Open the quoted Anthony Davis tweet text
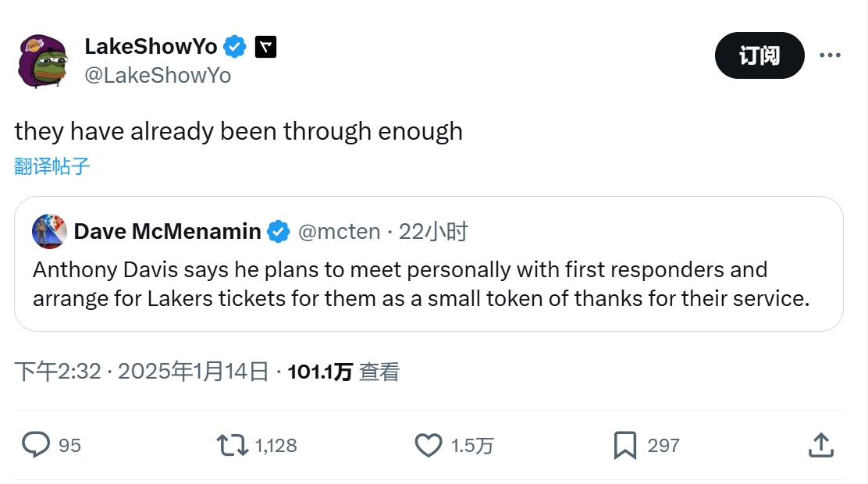Viewport: 868px width, 484px height. point(422,283)
